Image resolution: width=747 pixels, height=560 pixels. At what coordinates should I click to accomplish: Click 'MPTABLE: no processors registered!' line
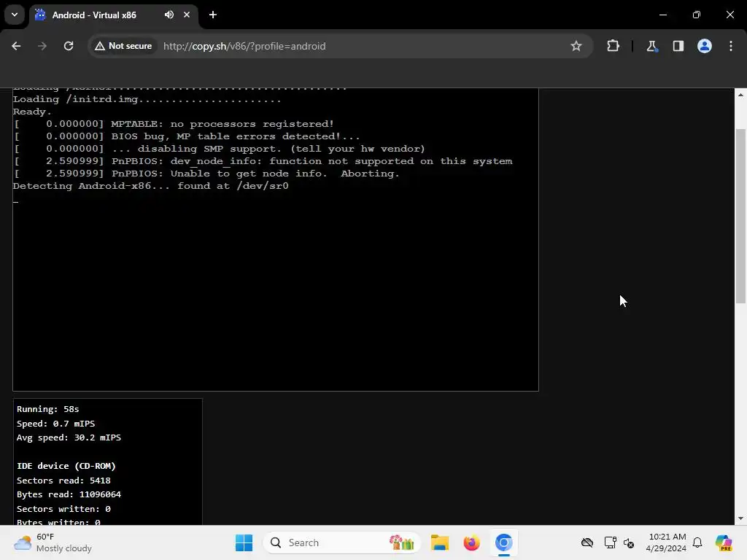click(222, 124)
